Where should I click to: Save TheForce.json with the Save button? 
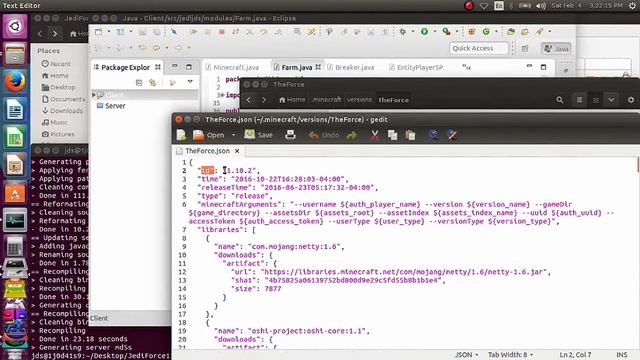[x=258, y=135]
